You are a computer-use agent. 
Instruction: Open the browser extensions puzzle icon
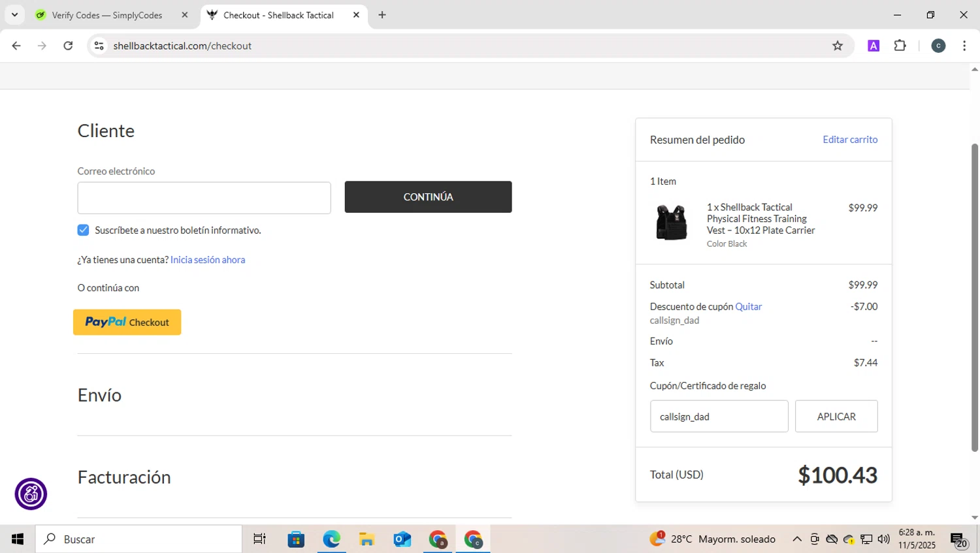(900, 46)
